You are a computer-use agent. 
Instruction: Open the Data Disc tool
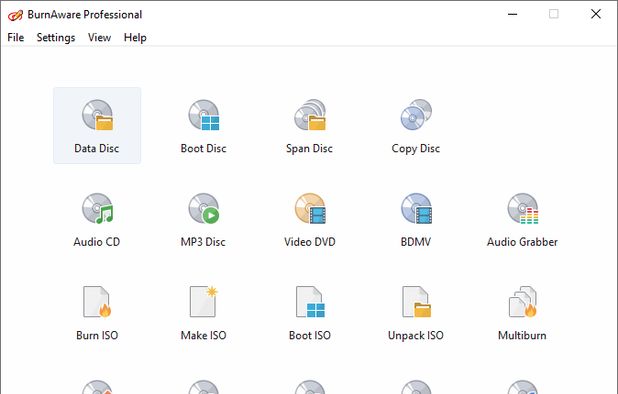97,125
